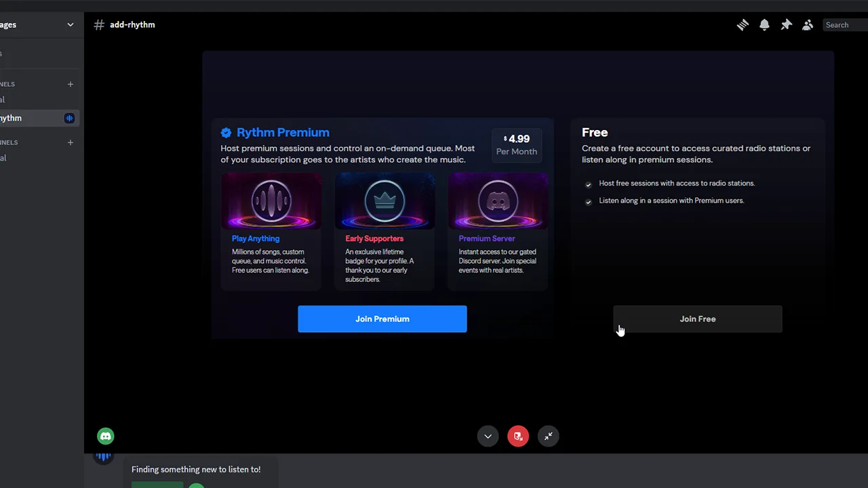
Task: Select the Play Anything feature card
Action: 271,230
